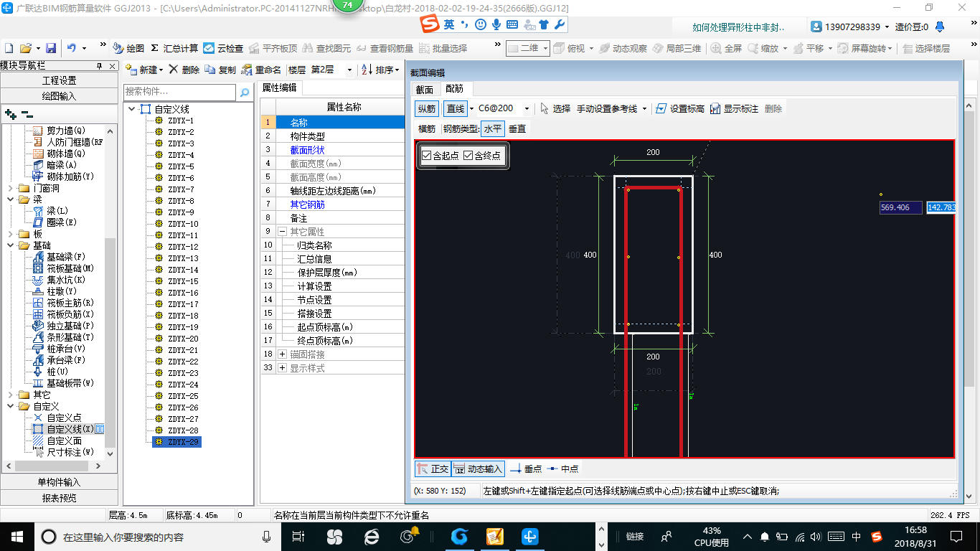Click the search magnifier icon for components
The height and width of the screenshot is (551, 980).
[x=245, y=92]
